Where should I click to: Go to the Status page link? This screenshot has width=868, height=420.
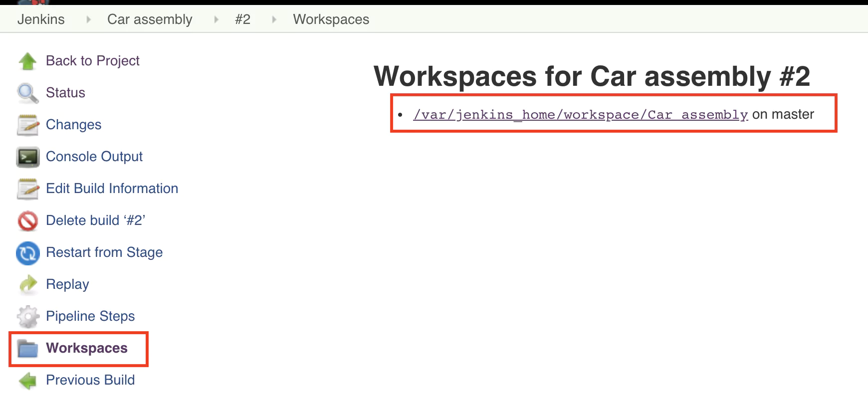coord(65,93)
